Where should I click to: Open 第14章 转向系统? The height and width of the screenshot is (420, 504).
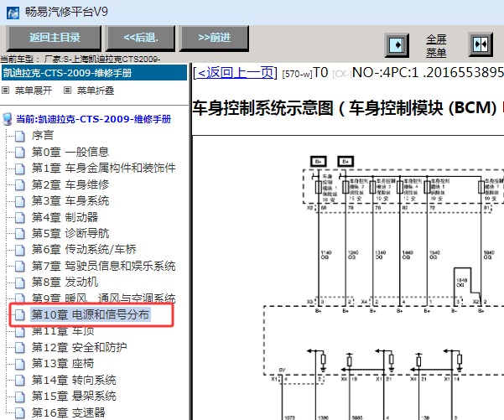(74, 380)
